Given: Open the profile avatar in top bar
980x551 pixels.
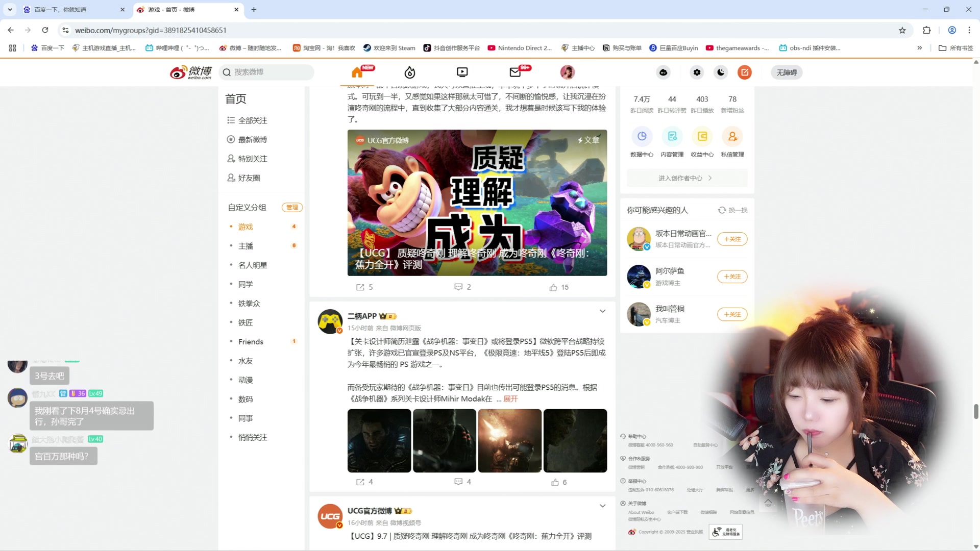Looking at the screenshot, I should 568,72.
